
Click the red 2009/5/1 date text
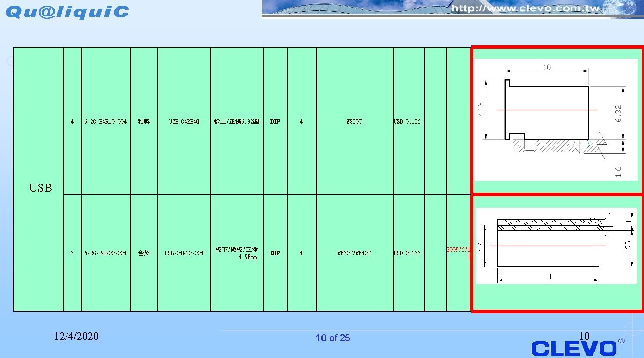(458, 250)
